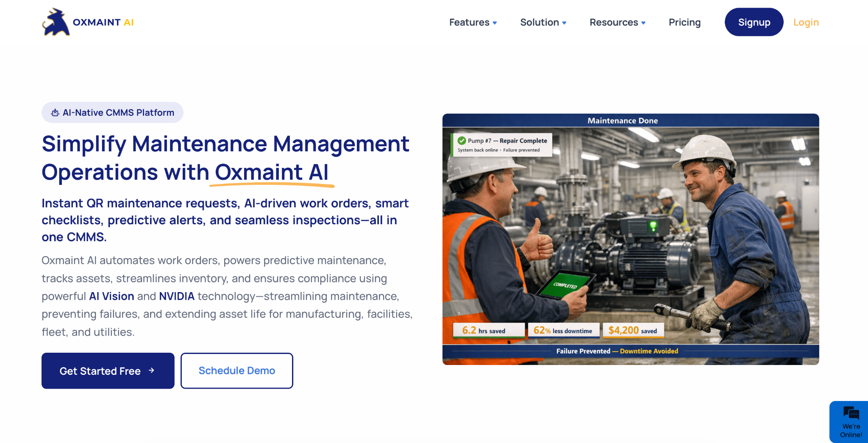Image resolution: width=868 pixels, height=443 pixels.
Task: Click the 'Pump #7 — Repair Complete' notice
Action: (502, 145)
